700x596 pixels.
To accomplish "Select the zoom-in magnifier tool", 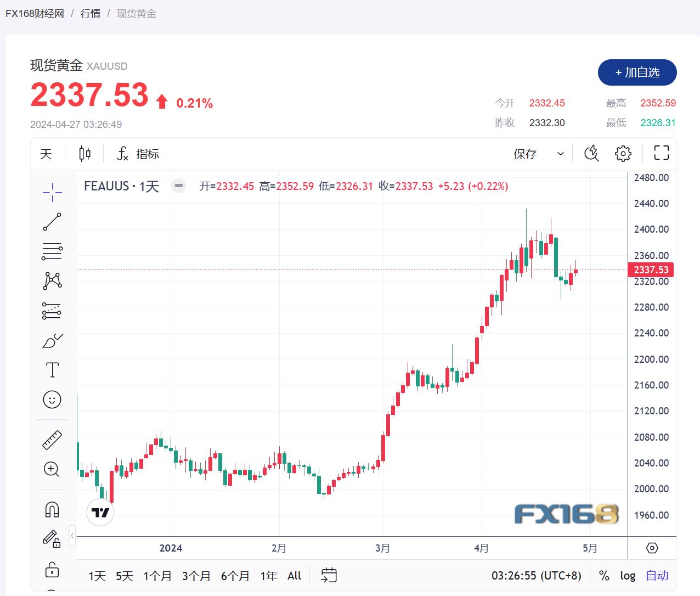I will point(52,469).
